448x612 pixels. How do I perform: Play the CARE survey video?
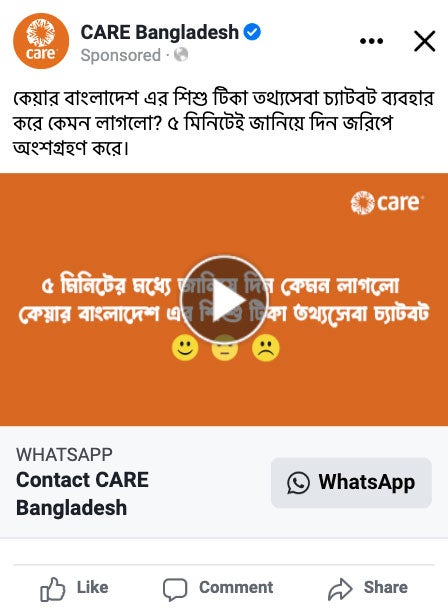coord(224,300)
